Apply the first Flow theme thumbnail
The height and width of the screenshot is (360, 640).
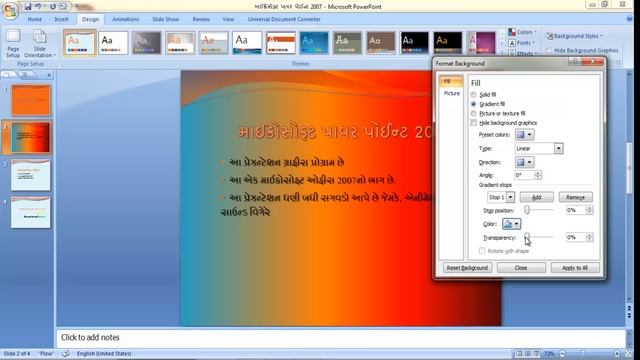pos(80,43)
